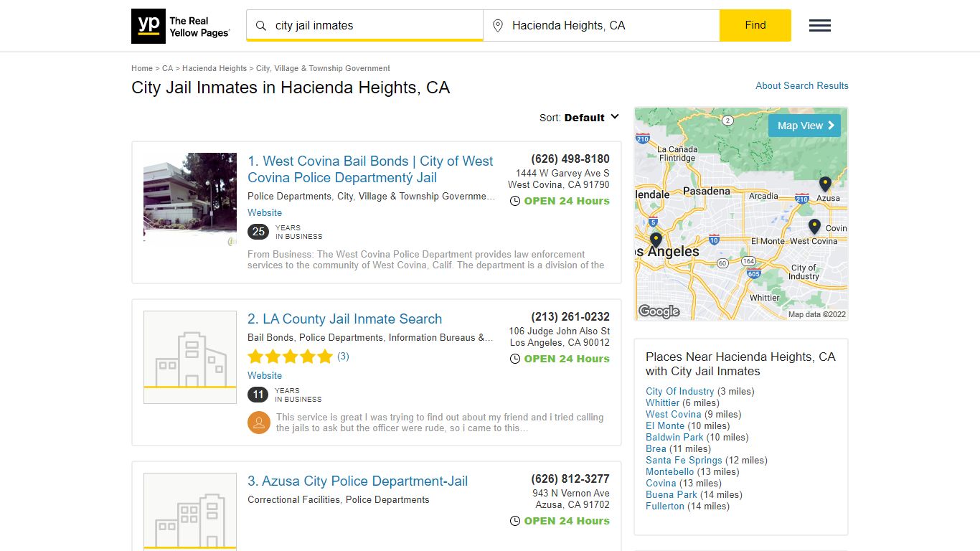Screen dimensions: 980x551
Task: Click the Find button
Action: pos(755,25)
